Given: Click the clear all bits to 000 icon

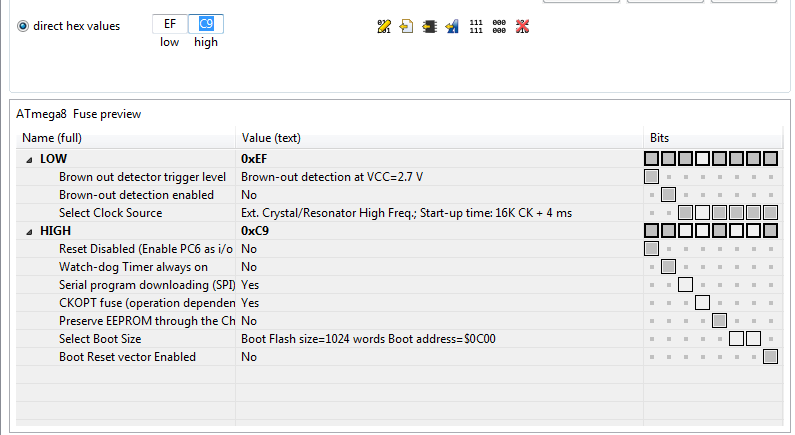Looking at the screenshot, I should 499,26.
